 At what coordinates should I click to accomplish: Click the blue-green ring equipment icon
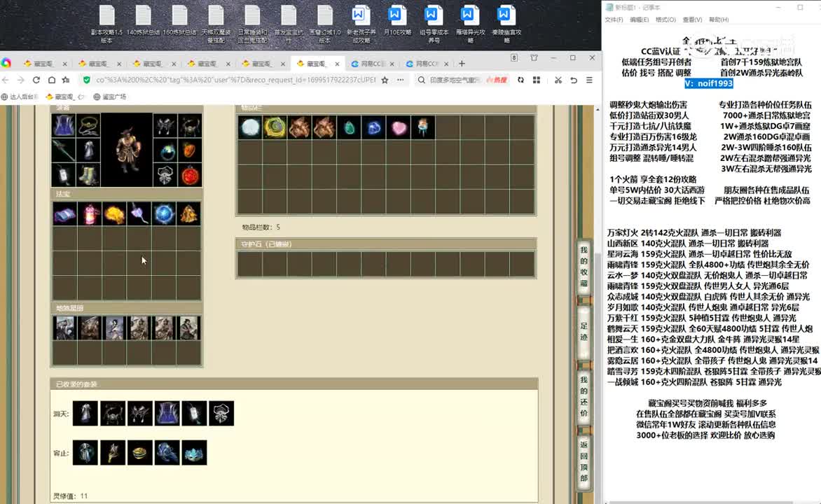(165, 150)
